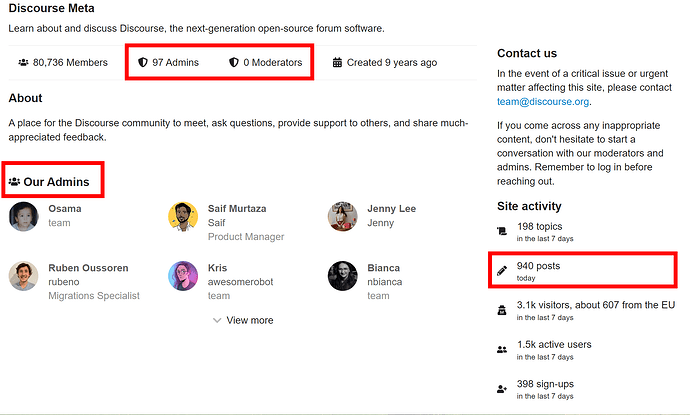The image size is (690, 415).
Task: Open the Ruben Oussoren admin name link
Action: point(88,268)
